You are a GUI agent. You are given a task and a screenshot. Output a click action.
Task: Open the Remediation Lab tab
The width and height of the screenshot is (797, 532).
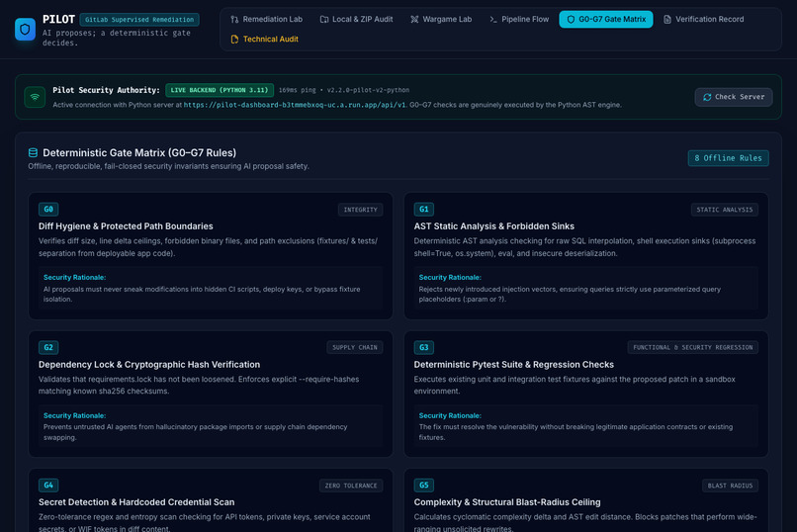click(x=267, y=20)
